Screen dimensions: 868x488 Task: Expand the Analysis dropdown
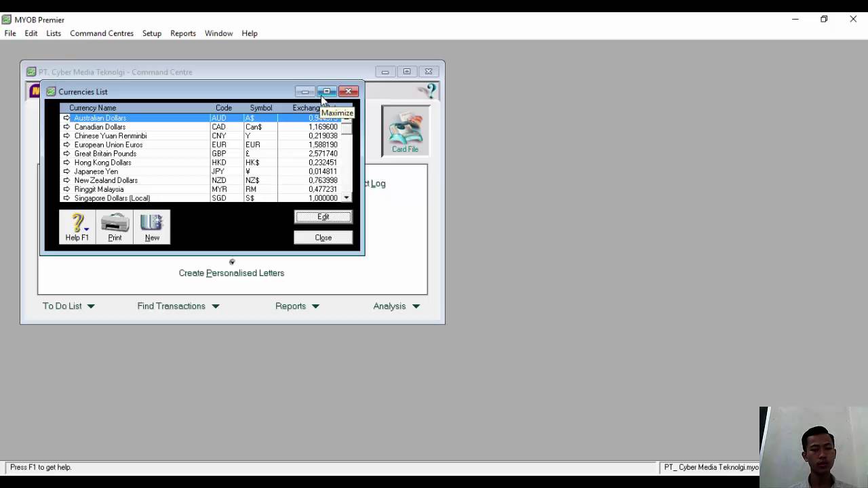pos(416,306)
